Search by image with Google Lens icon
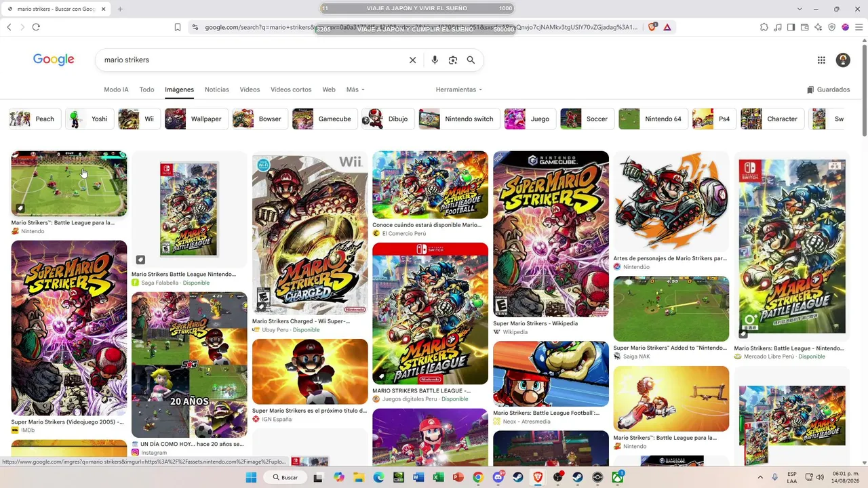 453,60
